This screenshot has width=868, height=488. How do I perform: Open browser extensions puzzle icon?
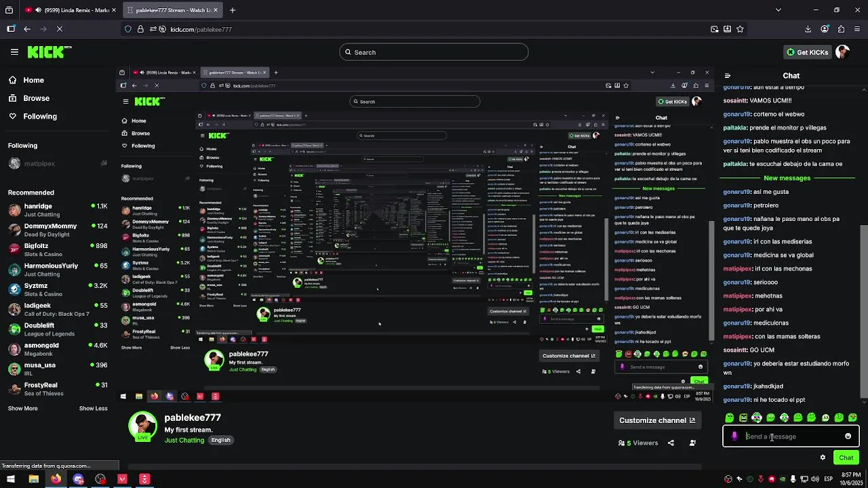point(841,29)
